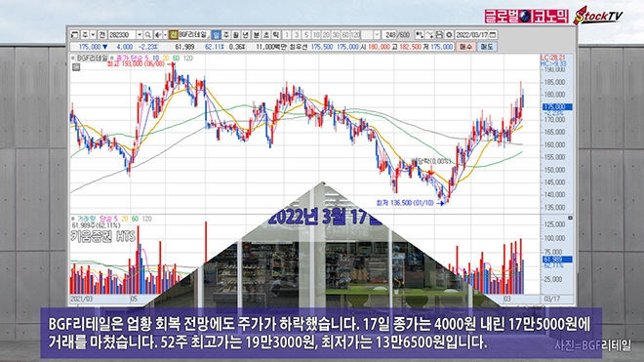Click the small slider handle atop the volume axis
This screenshot has height=362, width=644.
(570, 218)
